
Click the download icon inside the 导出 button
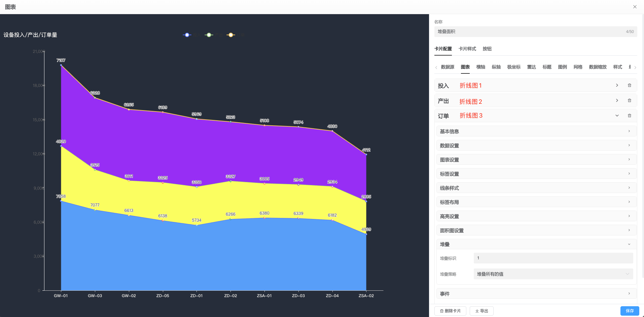pyautogui.click(x=477, y=311)
